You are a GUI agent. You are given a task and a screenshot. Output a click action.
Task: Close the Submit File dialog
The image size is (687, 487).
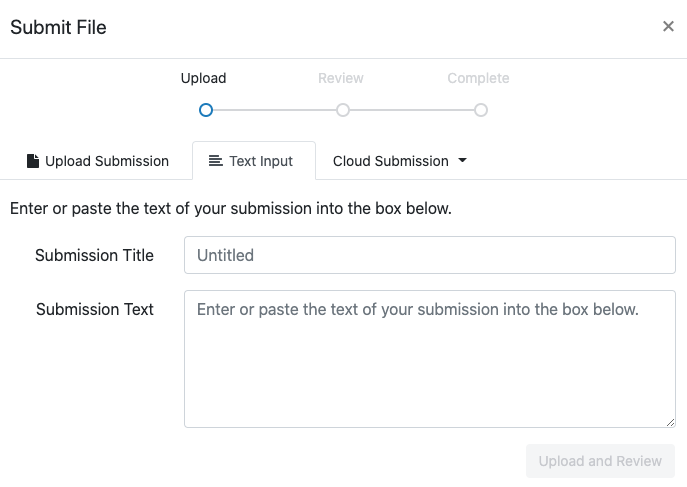(668, 27)
